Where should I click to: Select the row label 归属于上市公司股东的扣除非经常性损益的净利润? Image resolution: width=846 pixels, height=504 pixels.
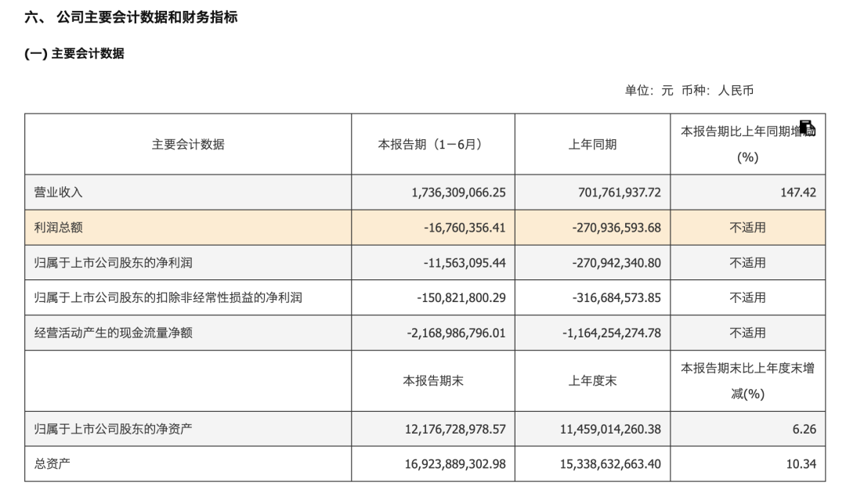point(168,297)
